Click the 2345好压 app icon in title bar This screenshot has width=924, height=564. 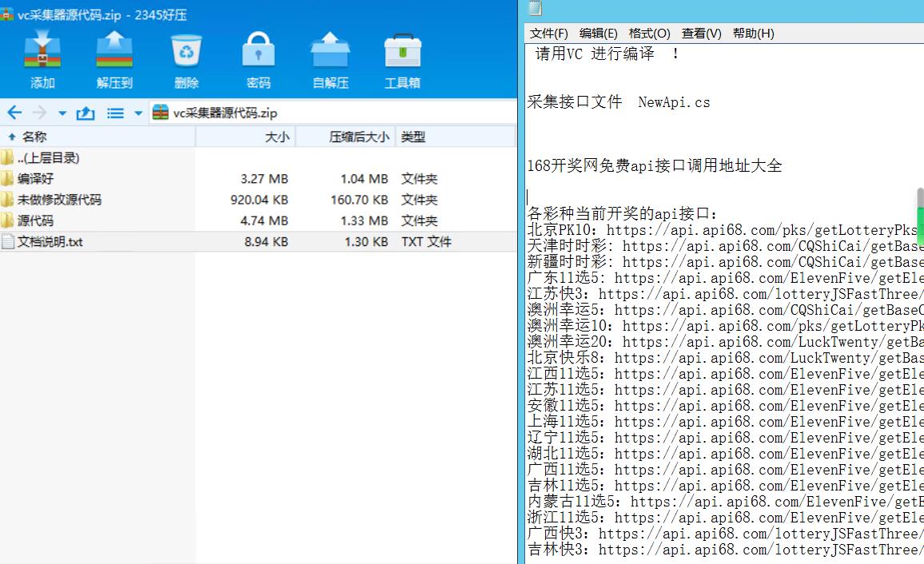pos(6,14)
